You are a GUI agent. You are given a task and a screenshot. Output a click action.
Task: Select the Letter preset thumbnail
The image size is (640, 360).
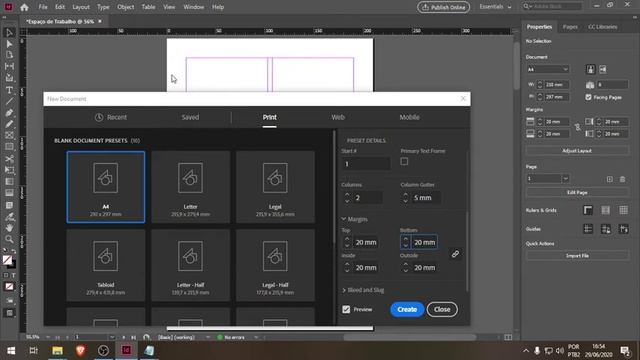[191, 187]
